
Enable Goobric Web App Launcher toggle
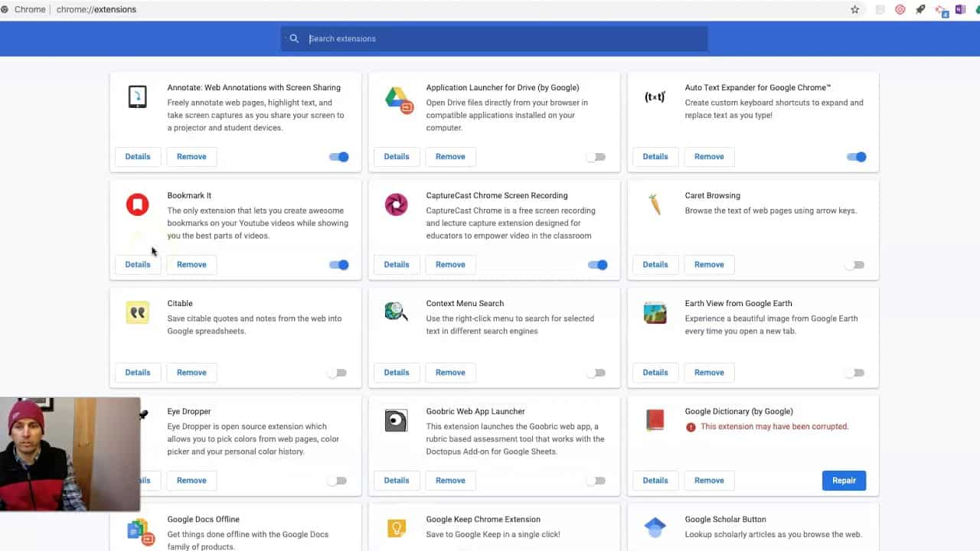click(596, 481)
